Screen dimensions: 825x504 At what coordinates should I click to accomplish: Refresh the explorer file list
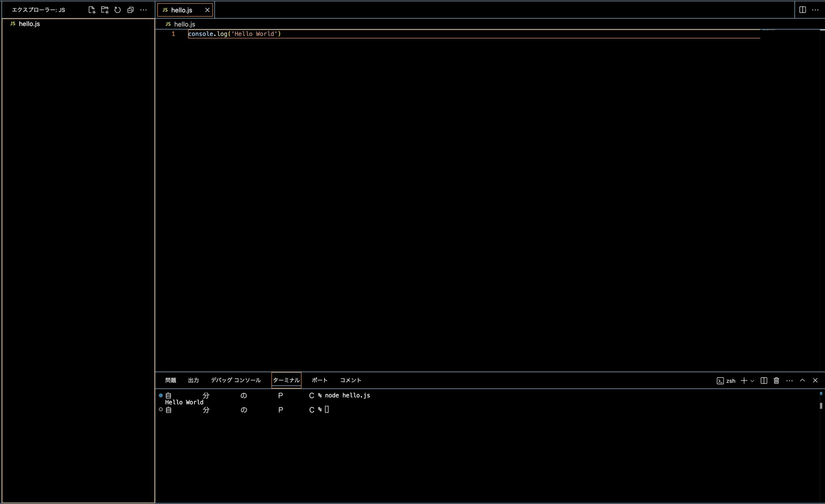point(118,10)
